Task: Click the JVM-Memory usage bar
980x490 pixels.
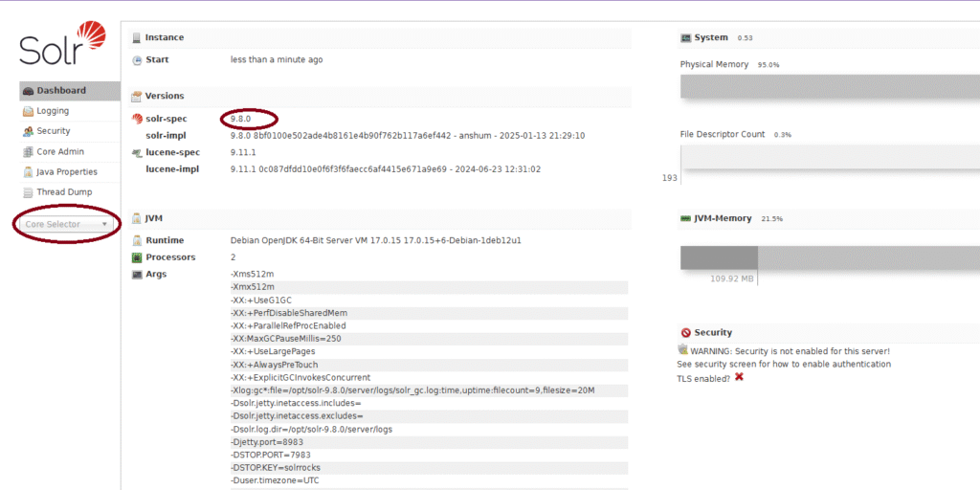Action: click(830, 257)
